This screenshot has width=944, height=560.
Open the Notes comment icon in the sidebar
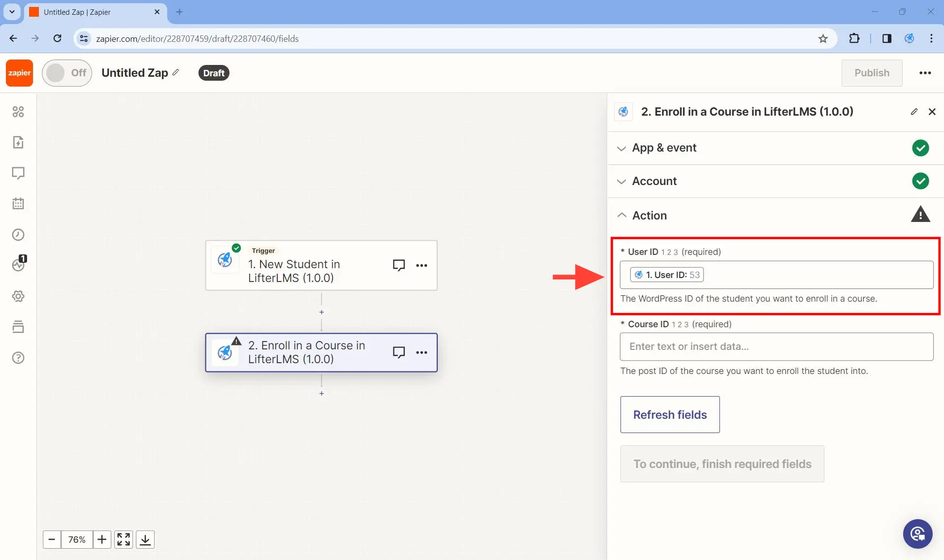[19, 173]
